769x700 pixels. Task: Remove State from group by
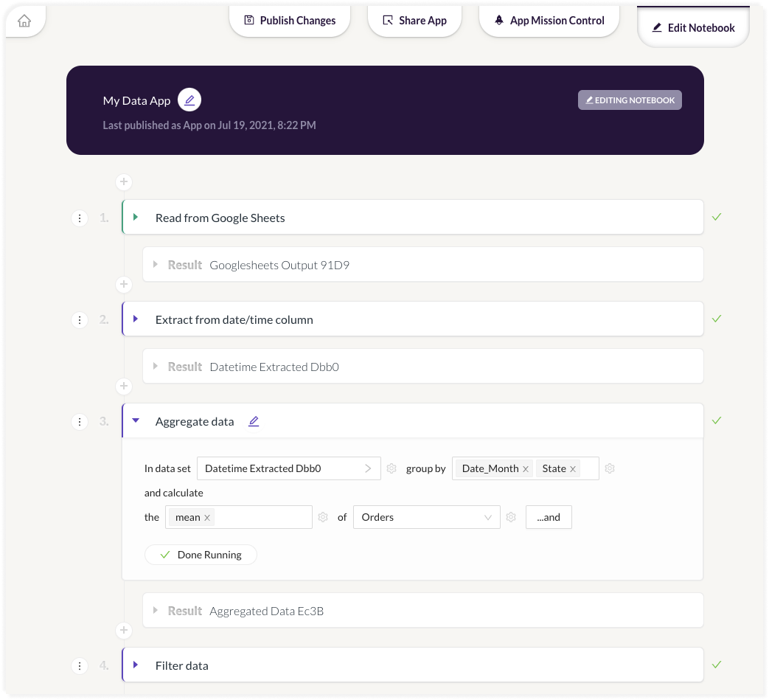(x=573, y=469)
